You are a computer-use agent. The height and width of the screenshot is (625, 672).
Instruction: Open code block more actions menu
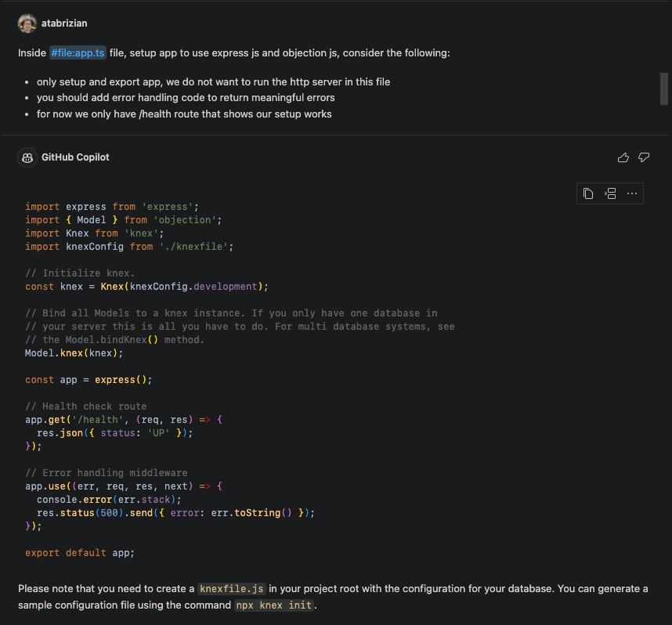click(632, 193)
